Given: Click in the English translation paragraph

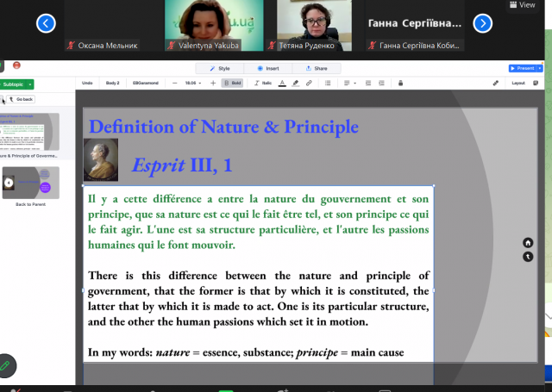Looking at the screenshot, I should click(x=259, y=298).
